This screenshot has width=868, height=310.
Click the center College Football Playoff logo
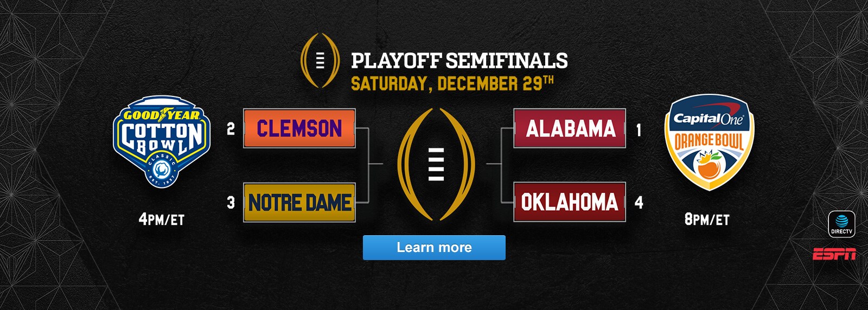pos(436,164)
